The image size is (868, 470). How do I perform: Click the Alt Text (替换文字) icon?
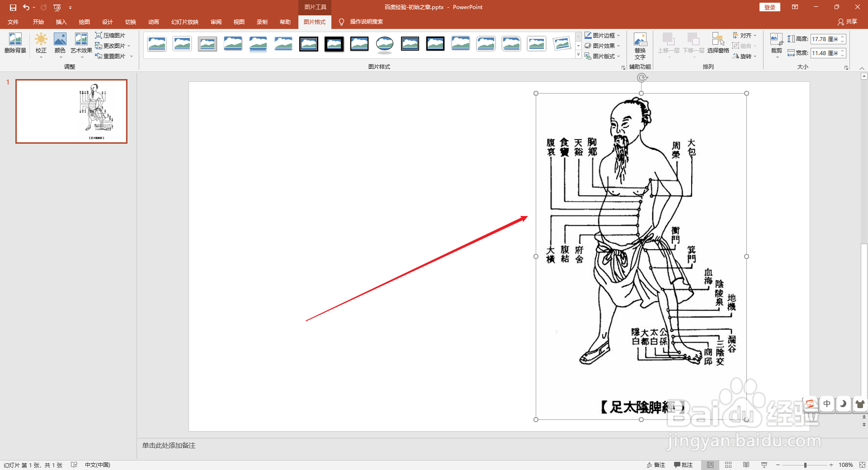pyautogui.click(x=640, y=46)
